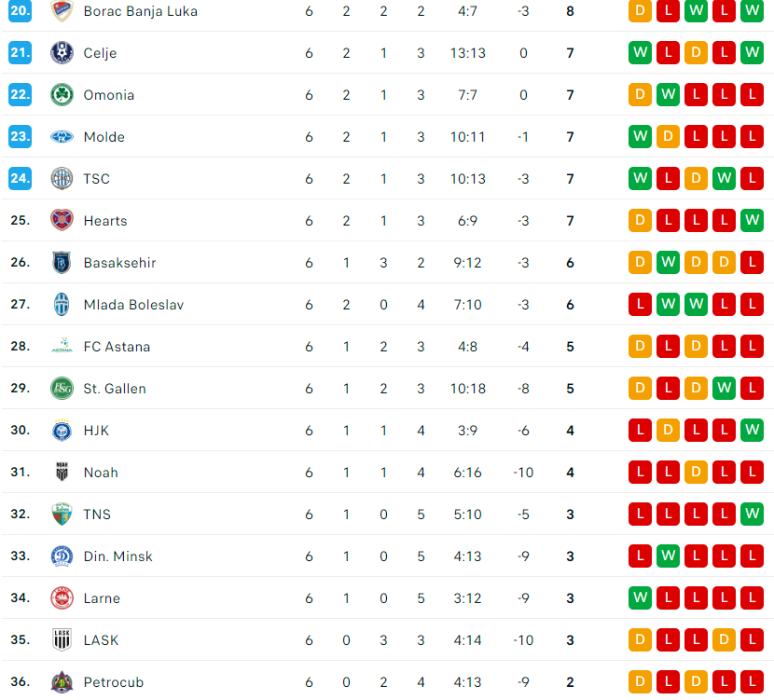Click Noah's draw result badge
The image size is (774, 700).
(x=696, y=473)
